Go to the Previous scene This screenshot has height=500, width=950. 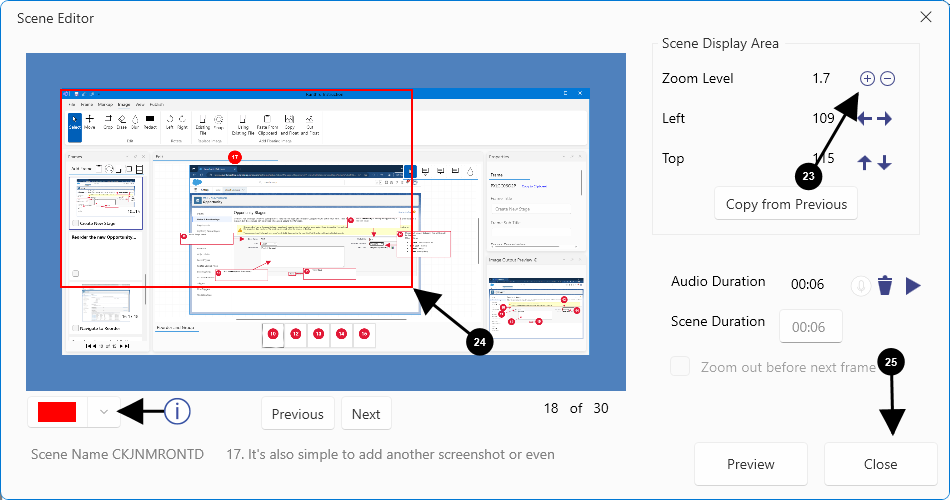[x=297, y=414]
